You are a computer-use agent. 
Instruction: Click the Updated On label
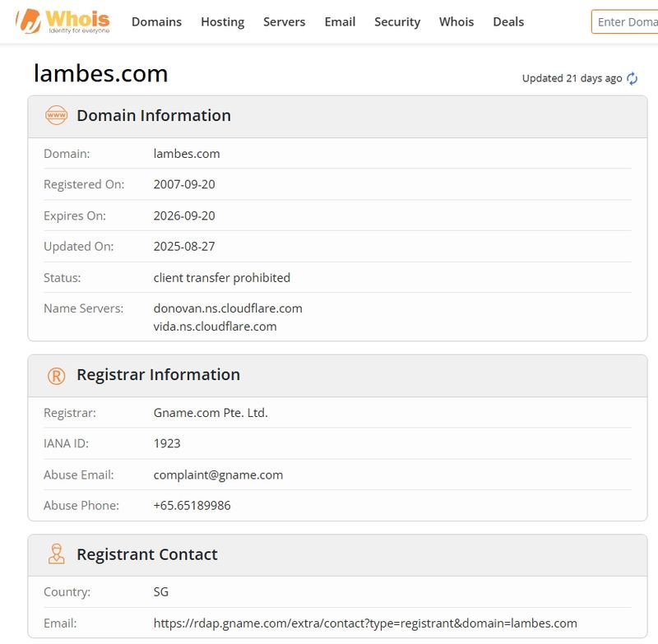pos(78,246)
